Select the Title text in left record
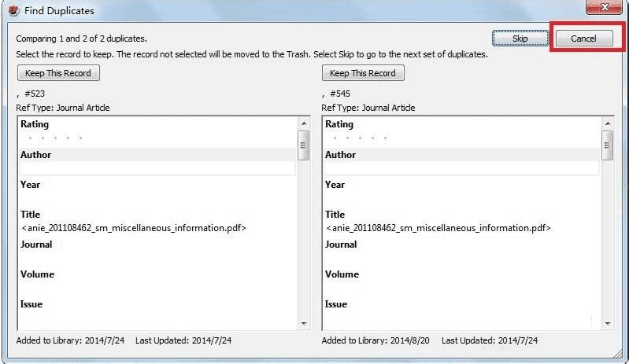The height and width of the screenshot is (364, 629). click(x=134, y=228)
